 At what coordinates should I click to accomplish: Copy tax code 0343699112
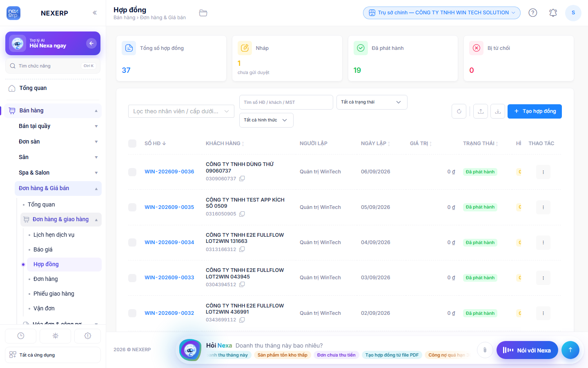point(242,320)
